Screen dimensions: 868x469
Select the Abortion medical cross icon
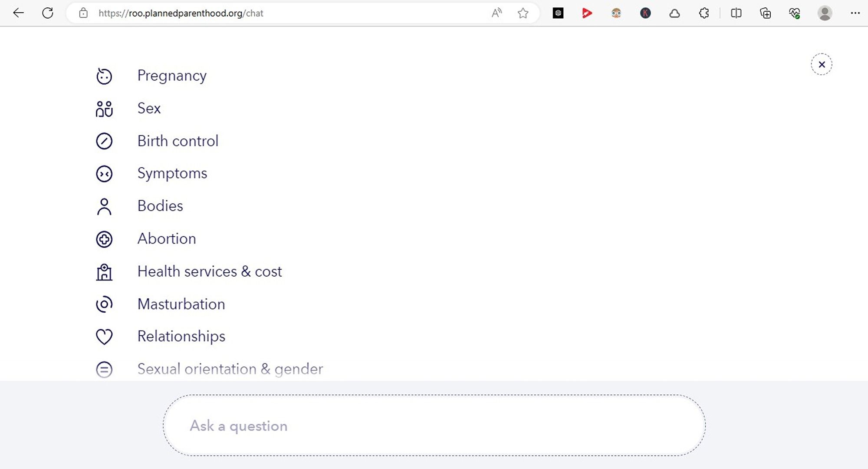[104, 239]
